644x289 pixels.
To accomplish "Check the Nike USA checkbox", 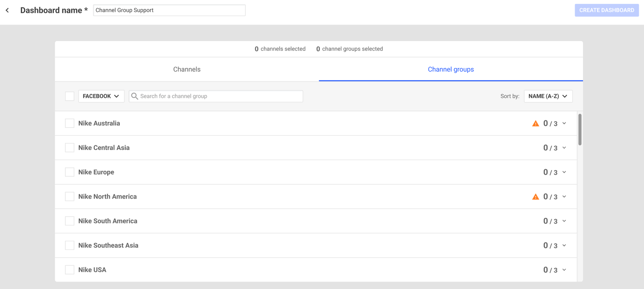I will [x=69, y=270].
